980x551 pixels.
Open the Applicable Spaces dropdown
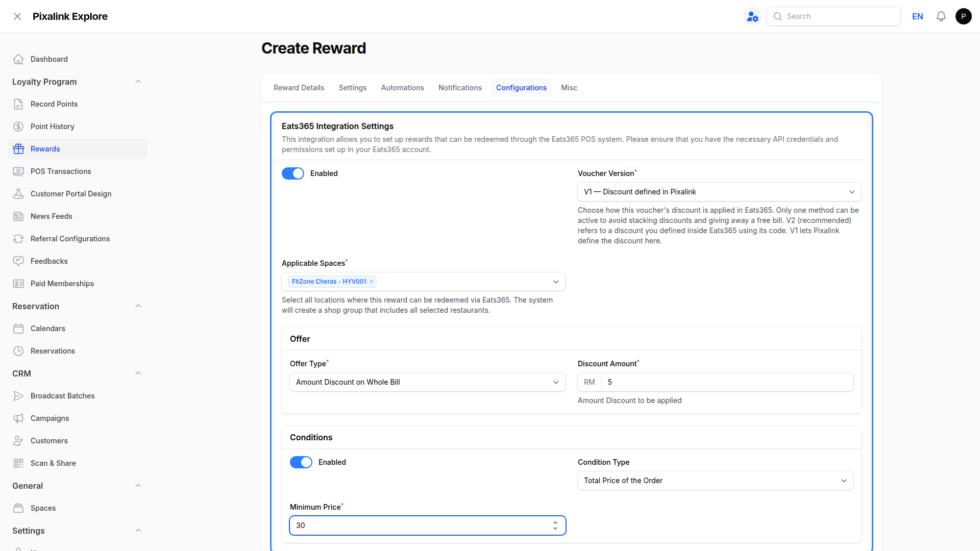[424, 282]
